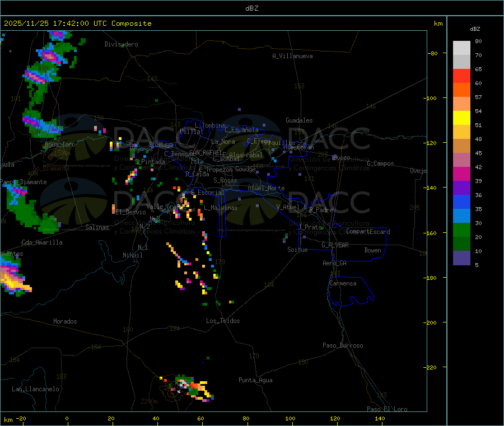Click the 'Agua_Toro' place label

coord(60,144)
